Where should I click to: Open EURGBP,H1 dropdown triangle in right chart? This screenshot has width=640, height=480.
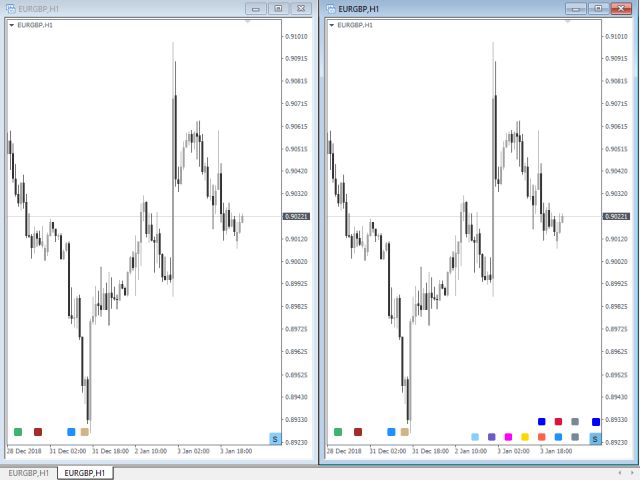331,25
